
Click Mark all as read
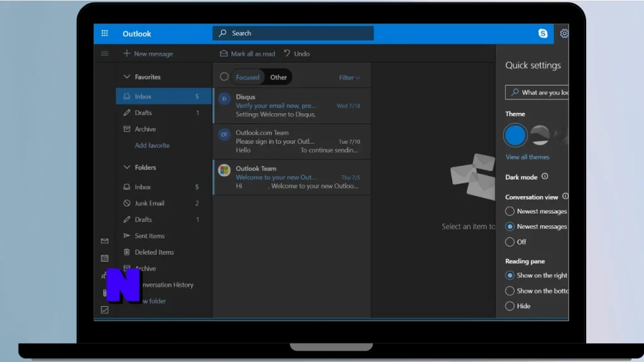[247, 53]
